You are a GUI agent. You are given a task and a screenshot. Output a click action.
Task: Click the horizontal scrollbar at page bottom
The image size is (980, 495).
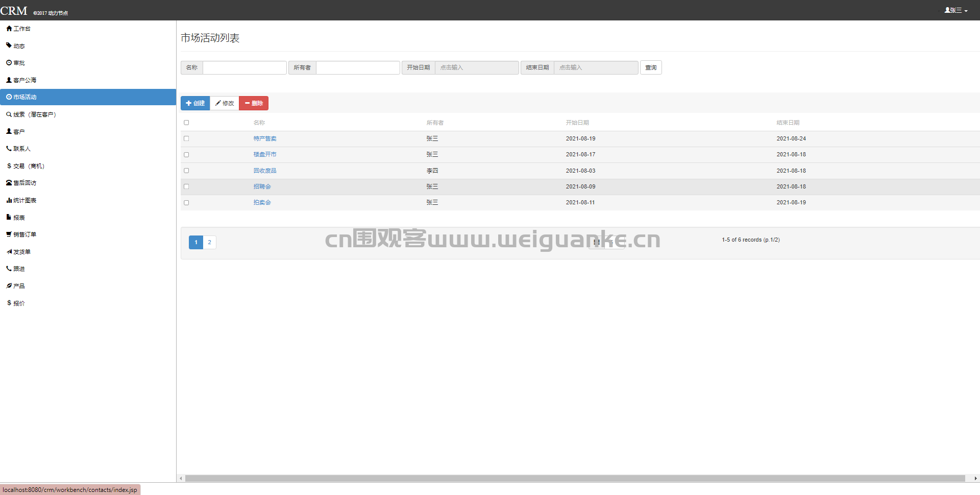click(575, 479)
